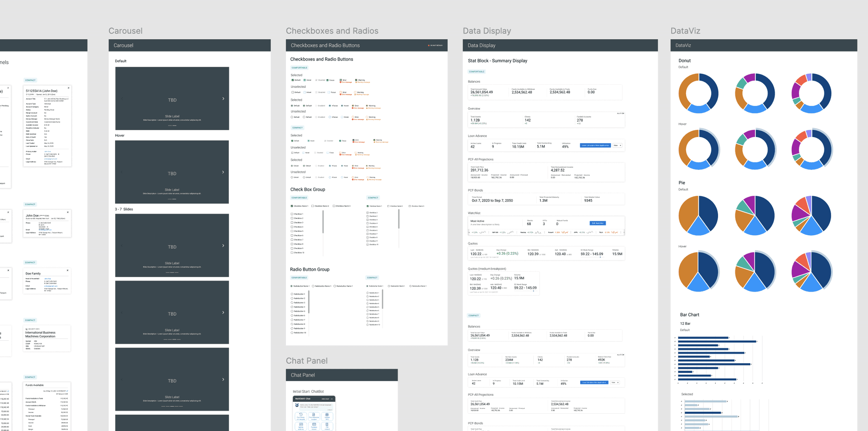
Task: Open email link in 511255A1A (John Doe) card
Action: (50, 159)
